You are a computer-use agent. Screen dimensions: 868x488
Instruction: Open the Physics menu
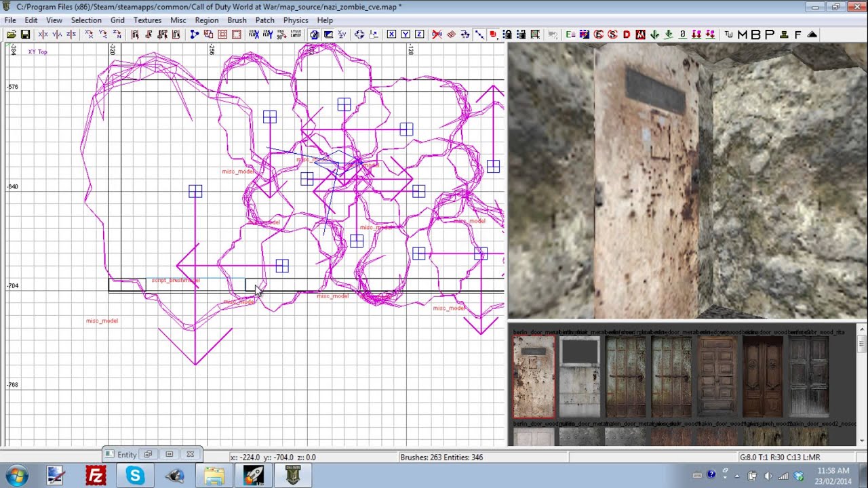pyautogui.click(x=296, y=20)
